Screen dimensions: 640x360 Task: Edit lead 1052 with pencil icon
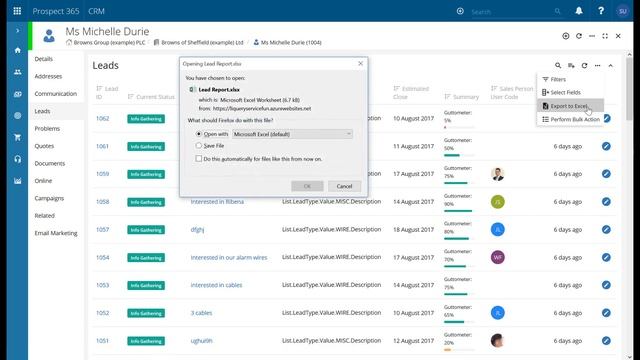pos(606,313)
